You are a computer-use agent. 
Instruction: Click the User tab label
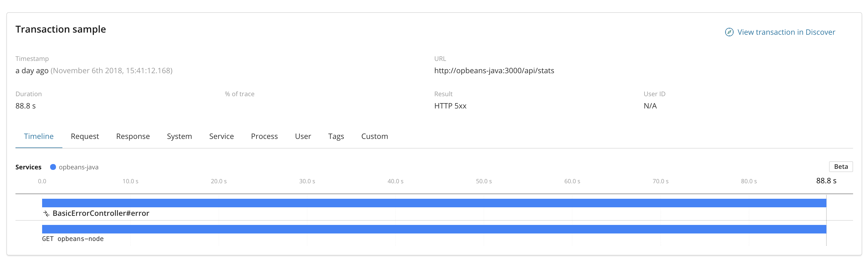click(x=303, y=136)
